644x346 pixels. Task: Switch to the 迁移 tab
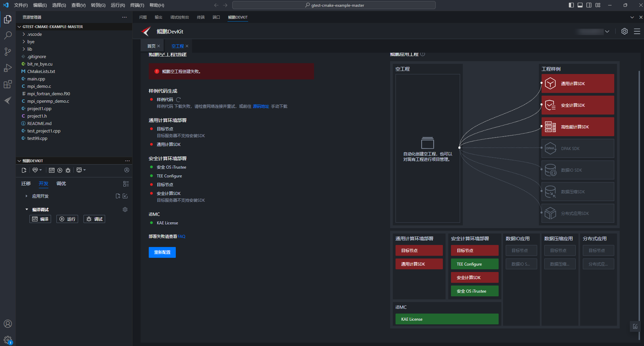coord(26,183)
